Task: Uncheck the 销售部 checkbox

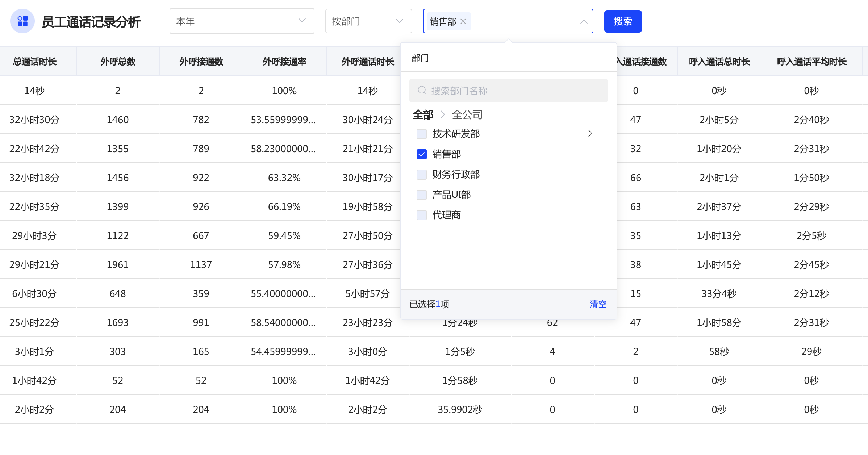Action: (422, 154)
